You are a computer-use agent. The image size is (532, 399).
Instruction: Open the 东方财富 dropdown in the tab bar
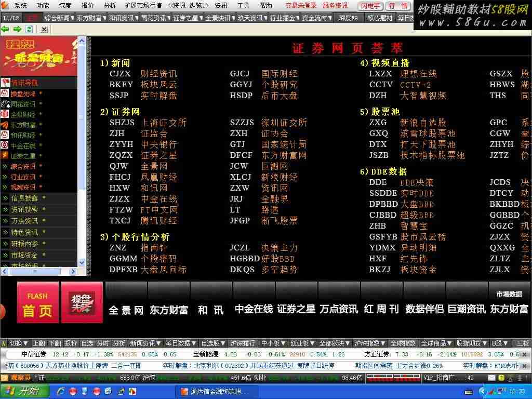[x=91, y=18]
